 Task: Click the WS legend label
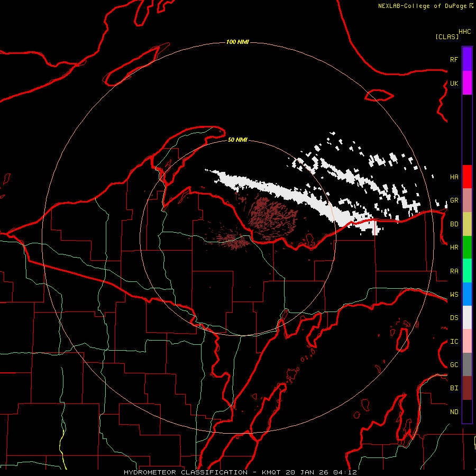pos(454,295)
